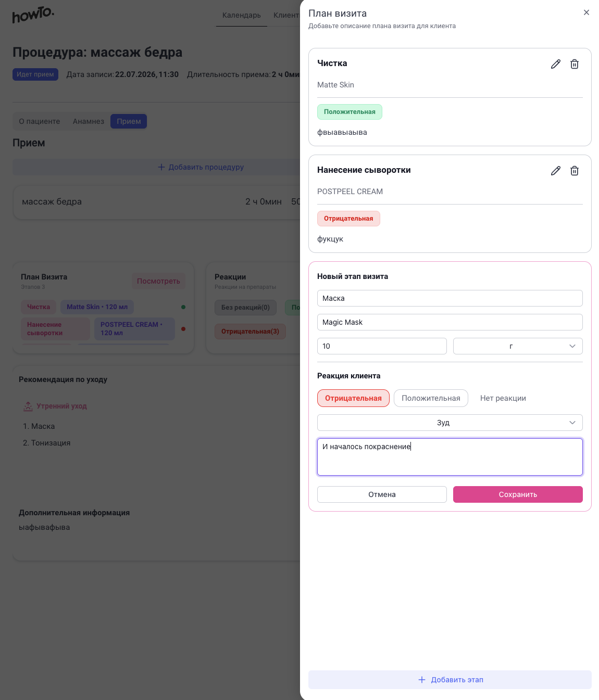Save the new visit stage with Сохранить
Viewport: 599px width, 700px height.
point(518,494)
